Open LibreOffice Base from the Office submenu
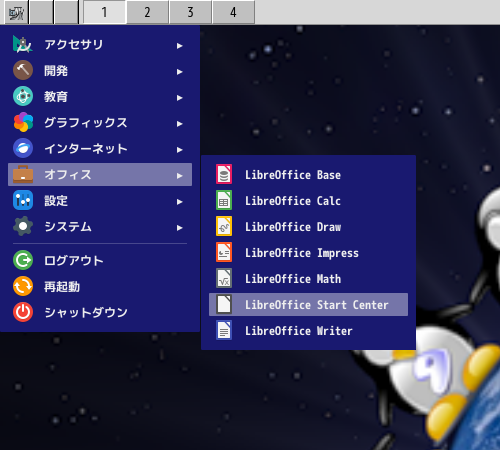The image size is (500, 450). click(x=308, y=175)
